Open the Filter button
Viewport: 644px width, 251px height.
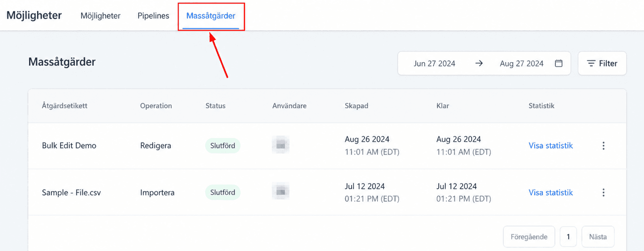click(602, 63)
